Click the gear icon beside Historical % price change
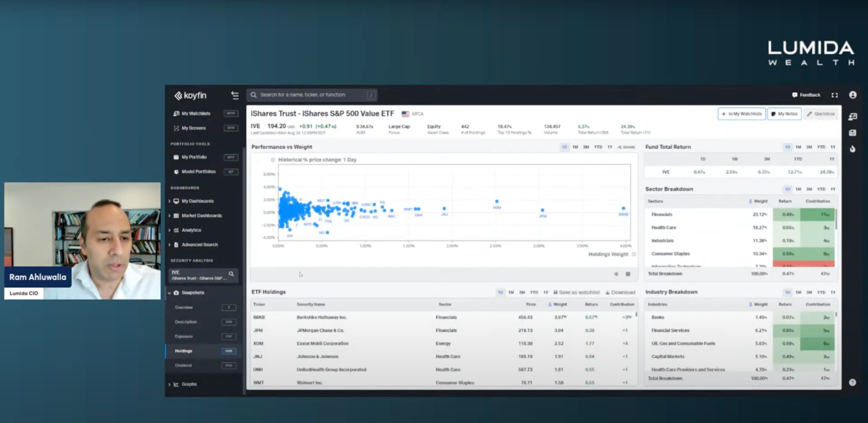The width and height of the screenshot is (868, 423). [x=273, y=160]
